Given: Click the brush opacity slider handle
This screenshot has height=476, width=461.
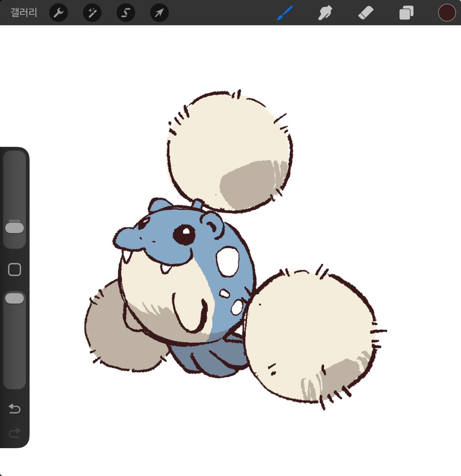Looking at the screenshot, I should coord(15,299).
